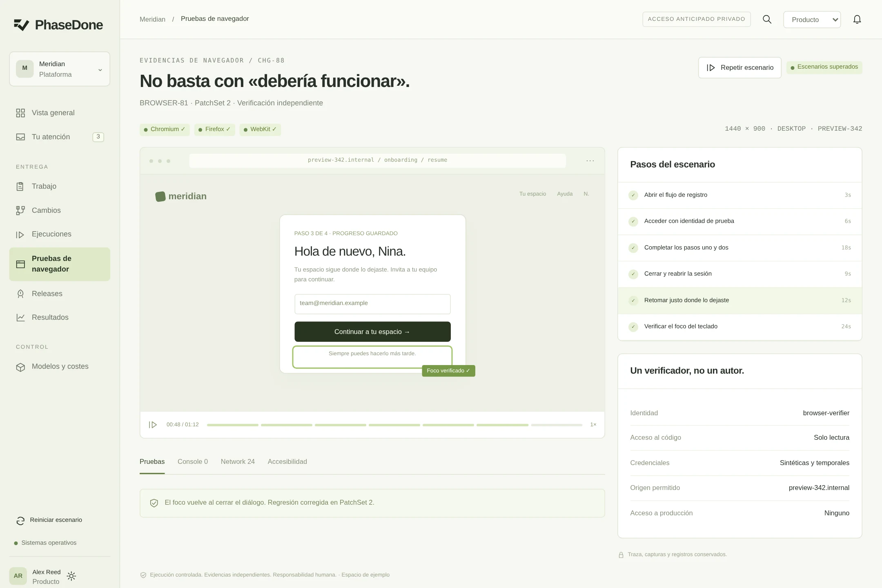Click the WebKit browser chip

coord(260,129)
